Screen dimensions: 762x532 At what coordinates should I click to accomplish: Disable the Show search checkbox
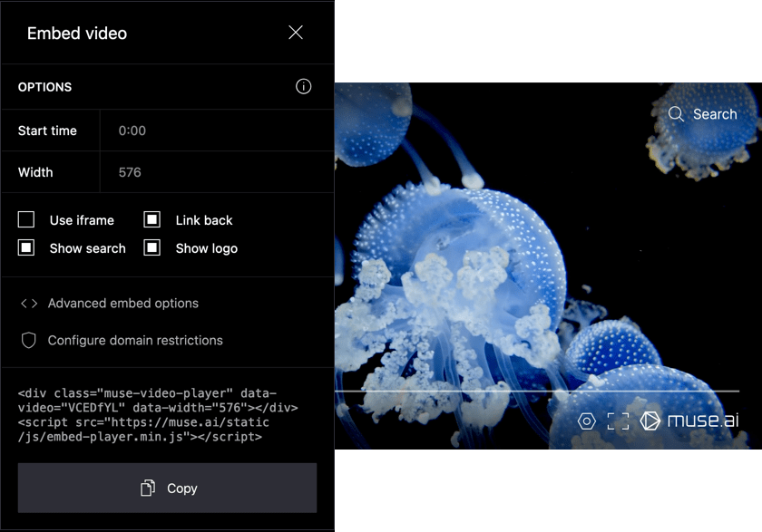pos(26,248)
